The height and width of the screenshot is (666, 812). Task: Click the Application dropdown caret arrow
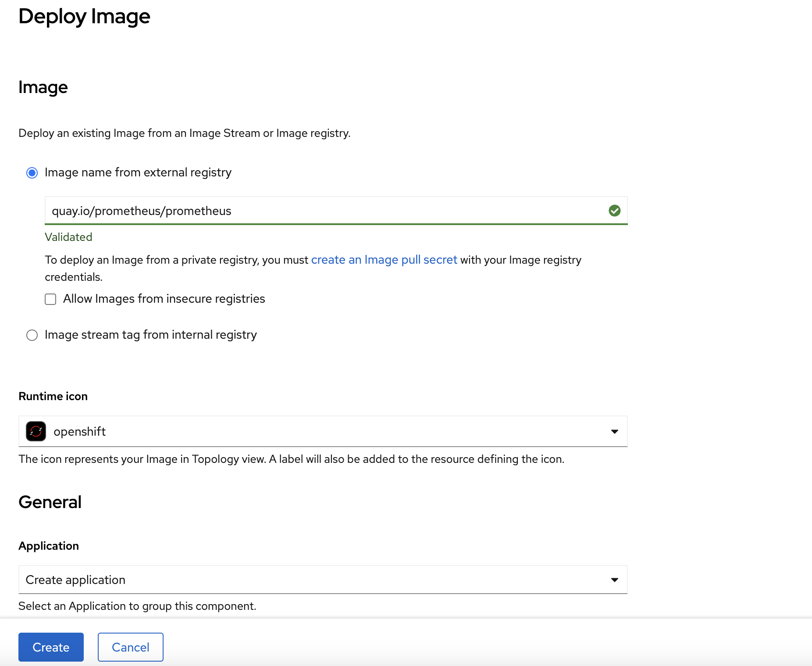tap(614, 580)
